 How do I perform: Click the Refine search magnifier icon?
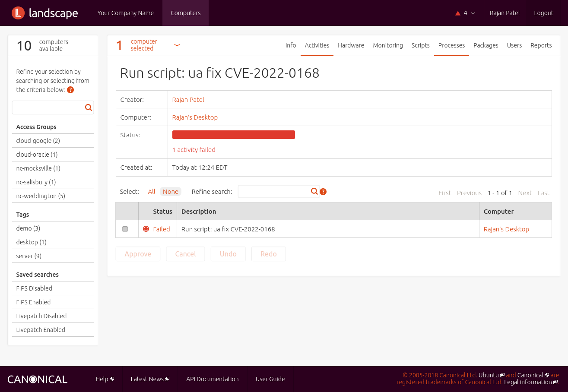click(x=314, y=191)
